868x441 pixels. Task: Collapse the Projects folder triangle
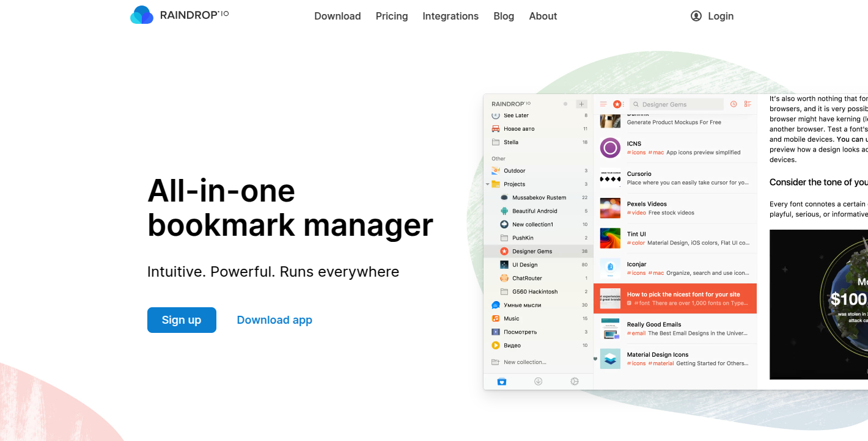click(488, 184)
